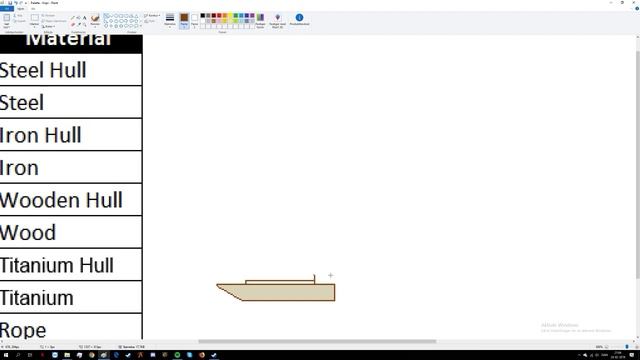Pick the purple palette swatch
Screen dimensions: 640x360
point(252,16)
